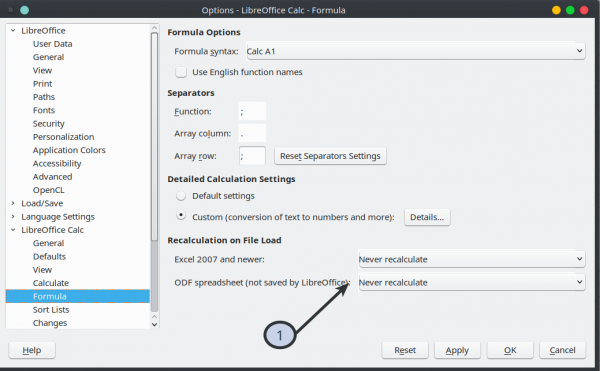Open the Details... button

tap(427, 217)
